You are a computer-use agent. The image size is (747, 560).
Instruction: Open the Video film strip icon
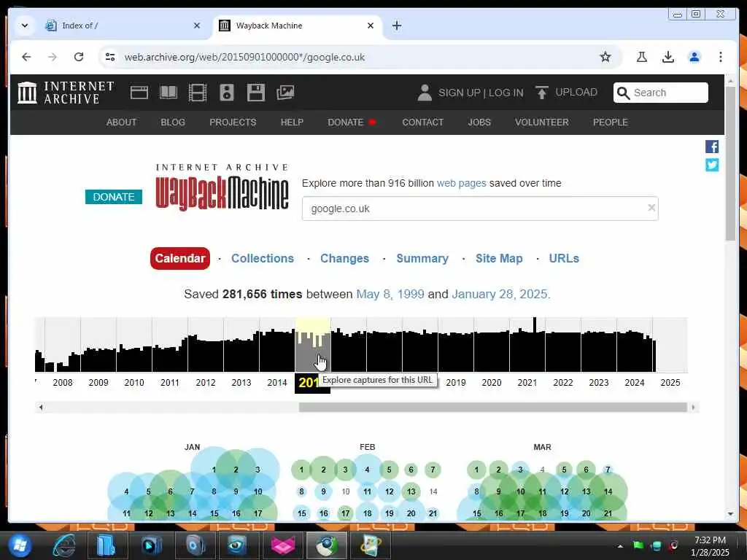(x=197, y=93)
